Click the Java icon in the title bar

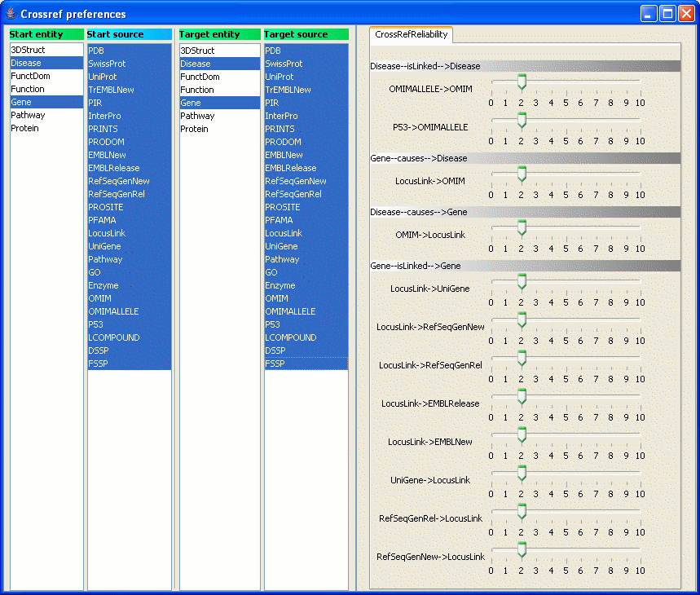pyautogui.click(x=11, y=13)
